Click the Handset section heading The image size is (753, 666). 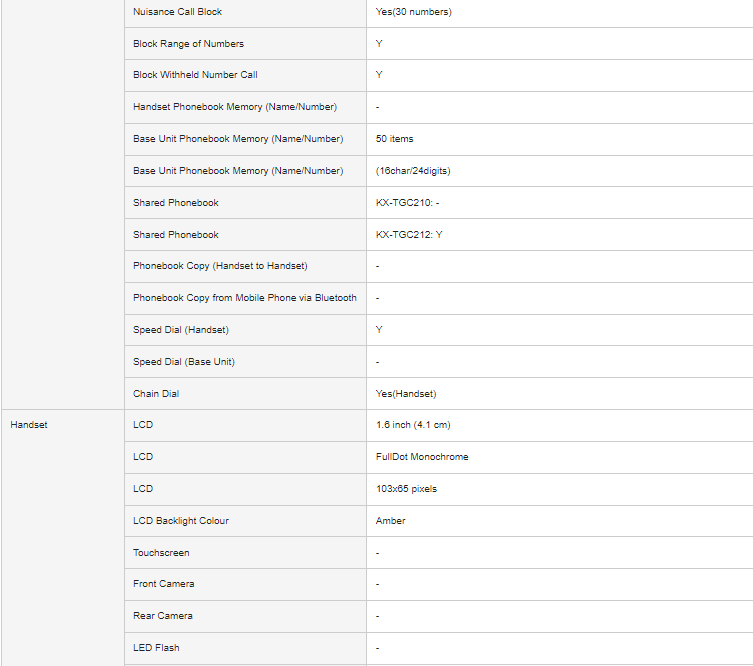tap(29, 425)
